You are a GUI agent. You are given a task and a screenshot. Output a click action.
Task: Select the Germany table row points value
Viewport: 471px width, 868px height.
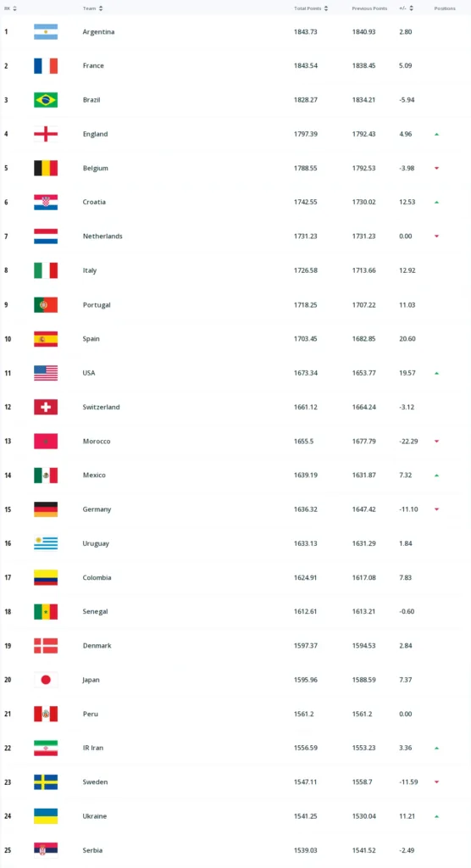point(306,509)
